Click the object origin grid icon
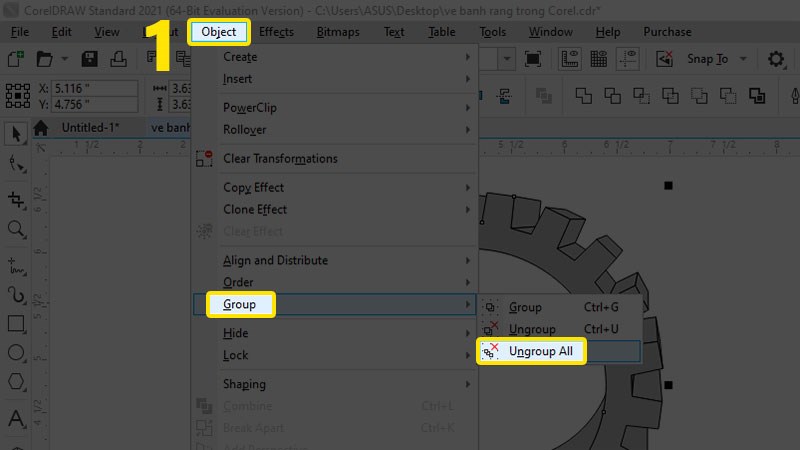800x450 pixels. [18, 95]
